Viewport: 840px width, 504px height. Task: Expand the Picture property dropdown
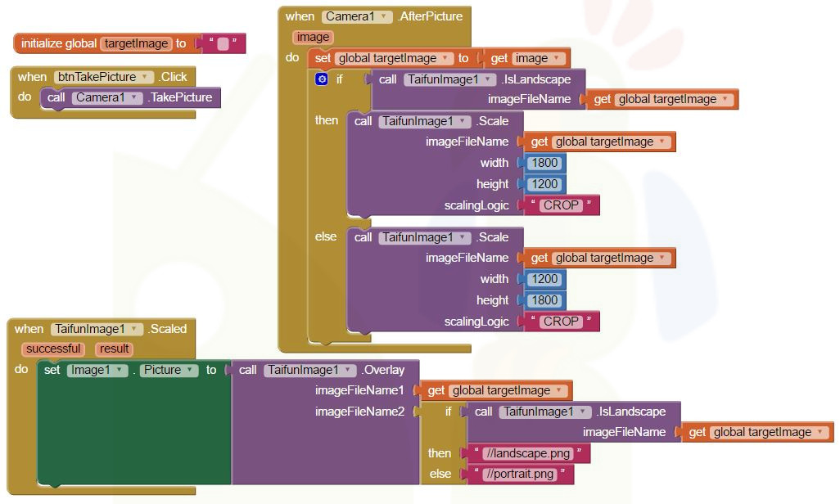(191, 370)
